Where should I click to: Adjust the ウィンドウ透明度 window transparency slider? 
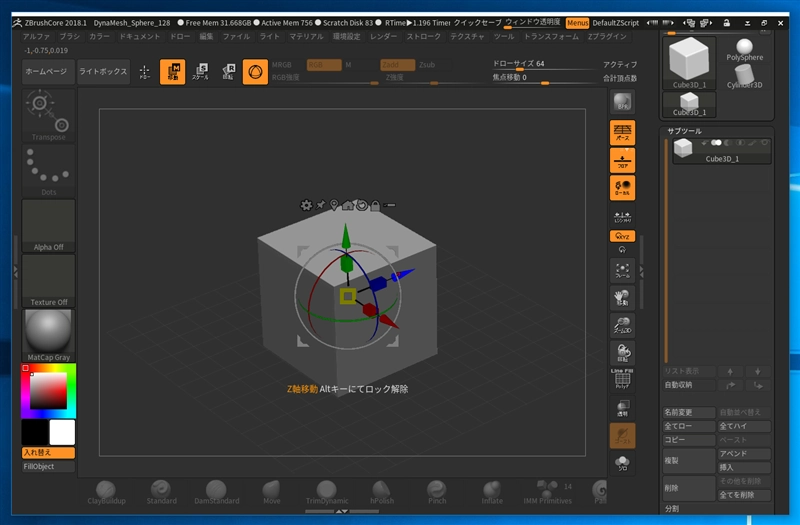[x=533, y=23]
